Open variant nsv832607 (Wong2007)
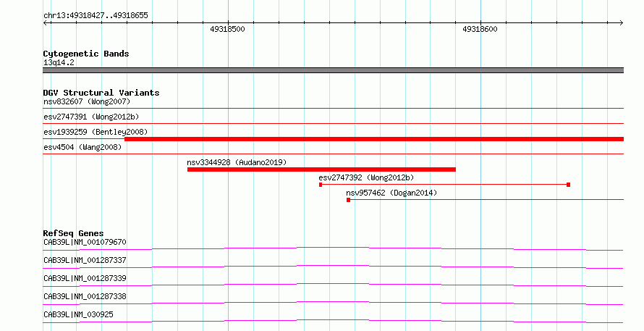 coord(87,101)
